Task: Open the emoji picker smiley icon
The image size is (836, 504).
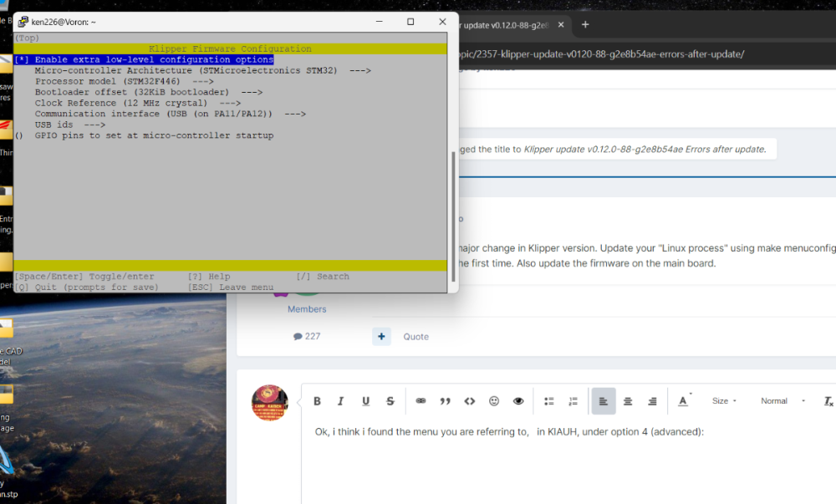Action: [x=494, y=401]
